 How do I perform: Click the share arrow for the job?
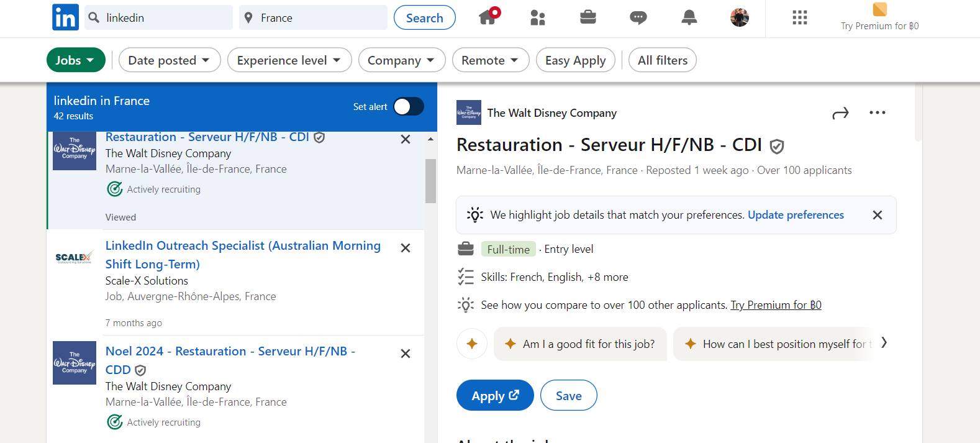point(840,113)
